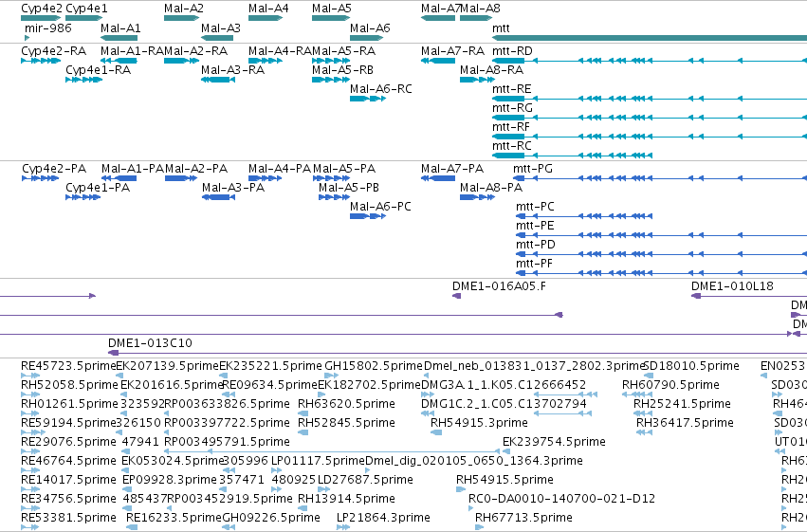Select protein mtt-PG

point(660,178)
